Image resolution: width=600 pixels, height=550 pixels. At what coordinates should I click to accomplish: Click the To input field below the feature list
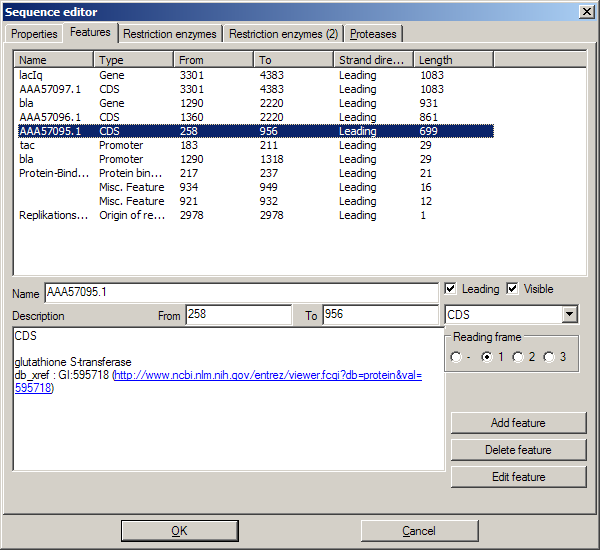click(380, 315)
